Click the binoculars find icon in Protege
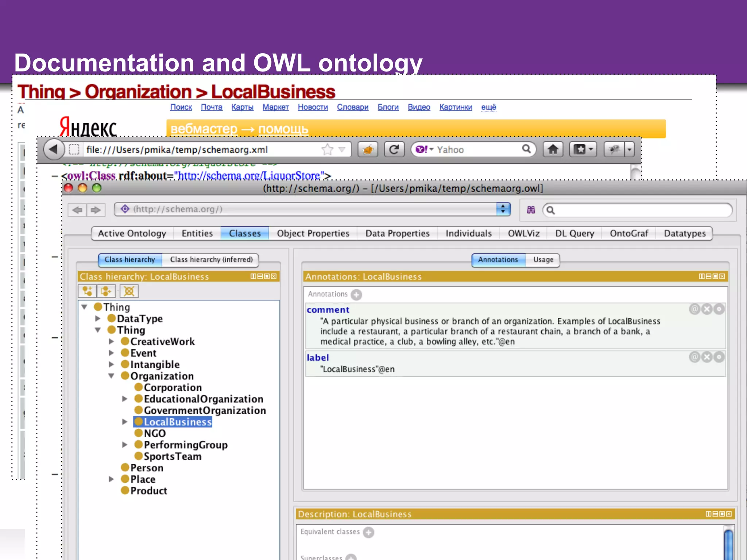The height and width of the screenshot is (560, 747). 531,210
